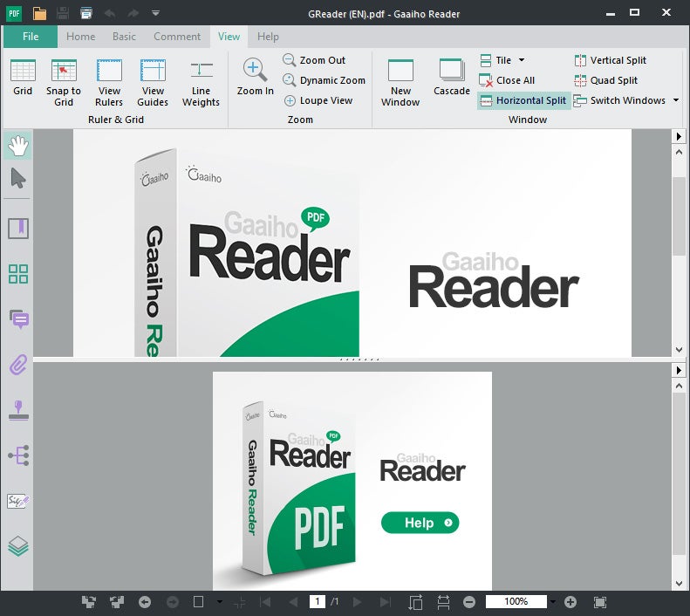Expand the Tile dropdown arrow

(522, 60)
